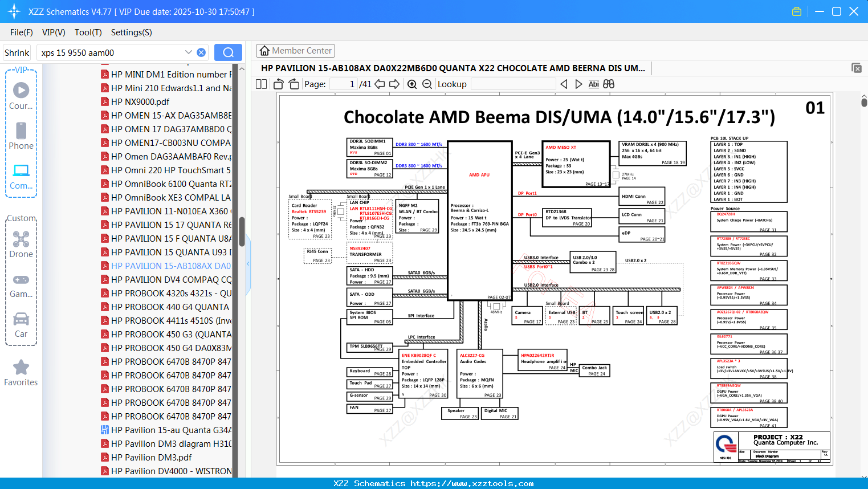
Task: Click the blue search button
Action: pos(228,52)
